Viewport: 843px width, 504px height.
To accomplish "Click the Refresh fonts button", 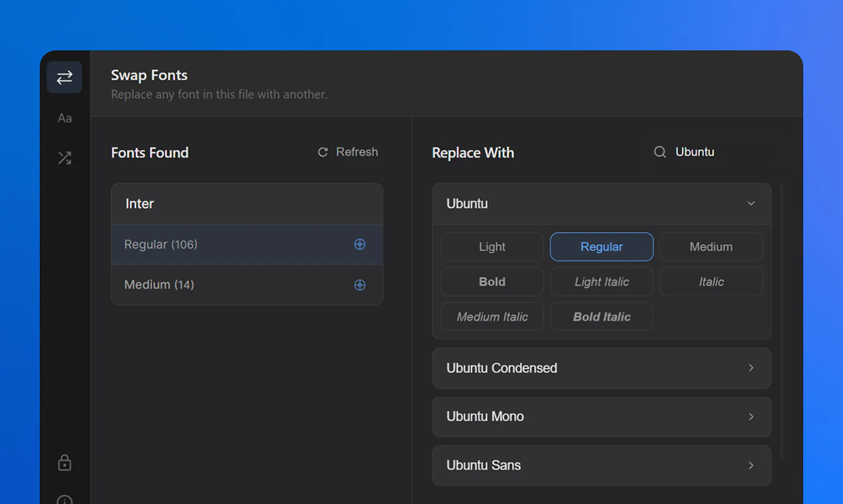I will click(x=348, y=152).
